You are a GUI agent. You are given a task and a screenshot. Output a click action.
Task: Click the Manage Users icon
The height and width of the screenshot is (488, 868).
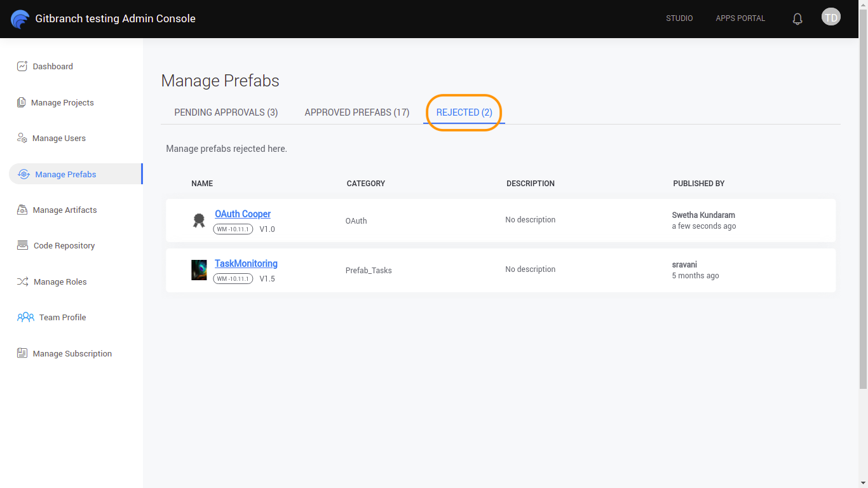click(22, 138)
